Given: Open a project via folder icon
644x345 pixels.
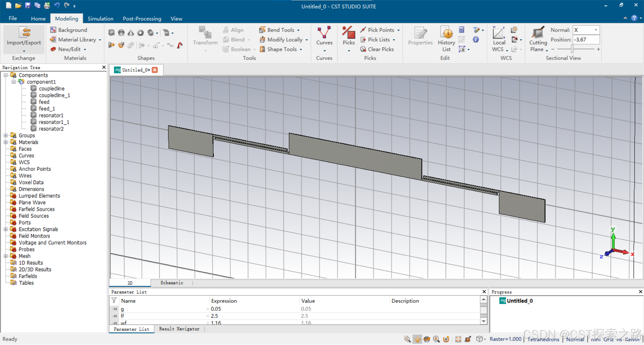Looking at the screenshot, I should coord(18,5).
